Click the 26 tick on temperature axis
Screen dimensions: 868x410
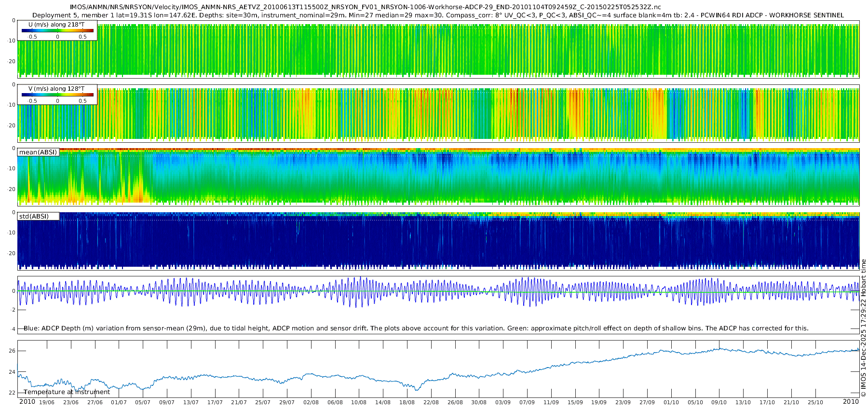tap(13, 351)
